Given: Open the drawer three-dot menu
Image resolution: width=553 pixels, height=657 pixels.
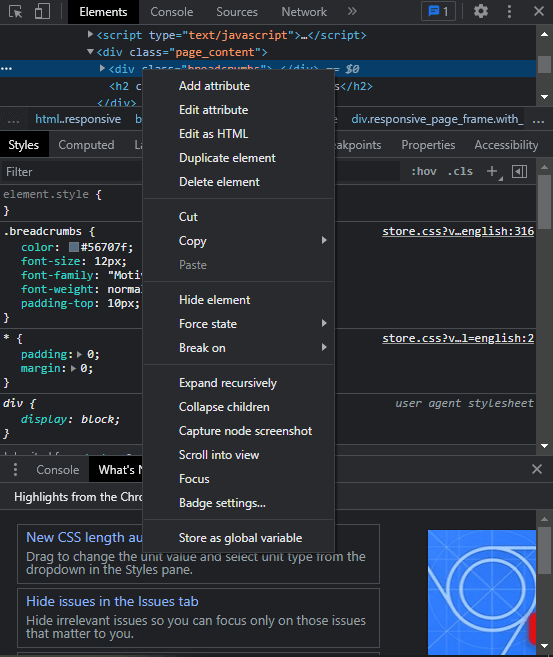Looking at the screenshot, I should (16, 469).
